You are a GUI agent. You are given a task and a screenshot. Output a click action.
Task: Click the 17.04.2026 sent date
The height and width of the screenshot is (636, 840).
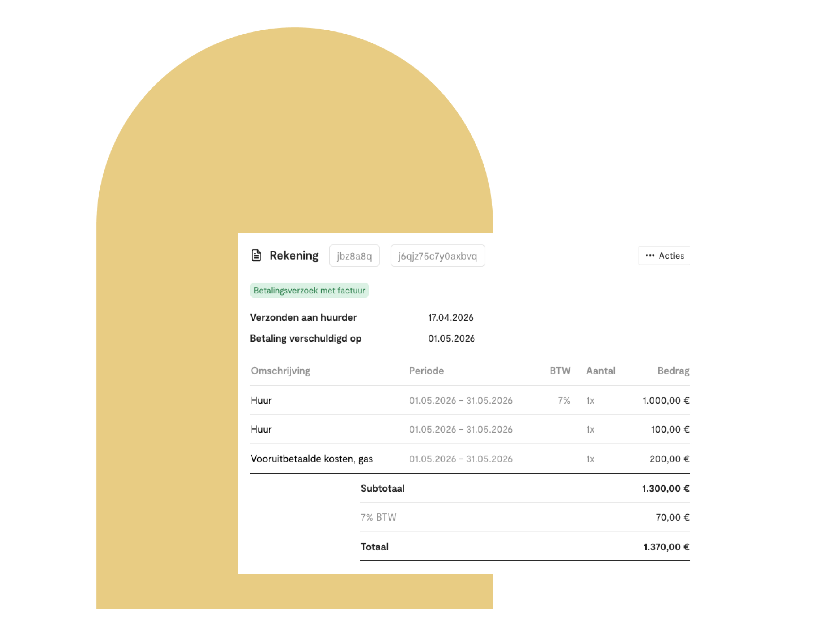coord(450,318)
